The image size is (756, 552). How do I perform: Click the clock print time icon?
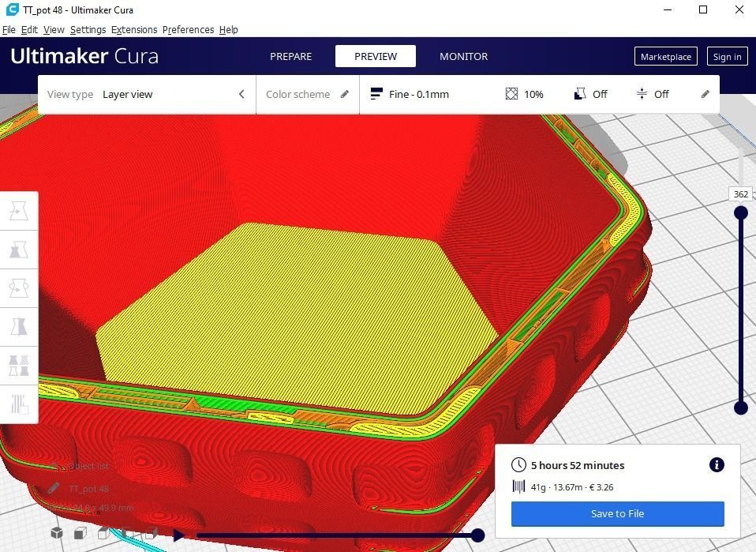coord(518,465)
